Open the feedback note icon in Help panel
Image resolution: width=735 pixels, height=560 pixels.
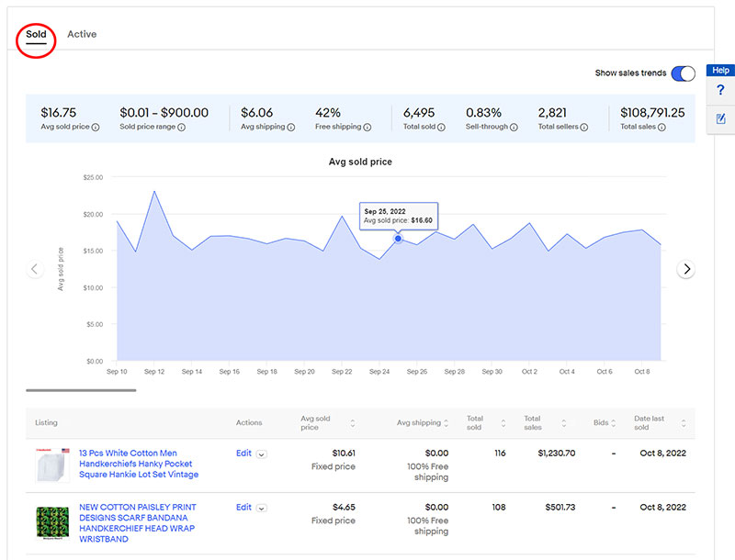coord(720,118)
